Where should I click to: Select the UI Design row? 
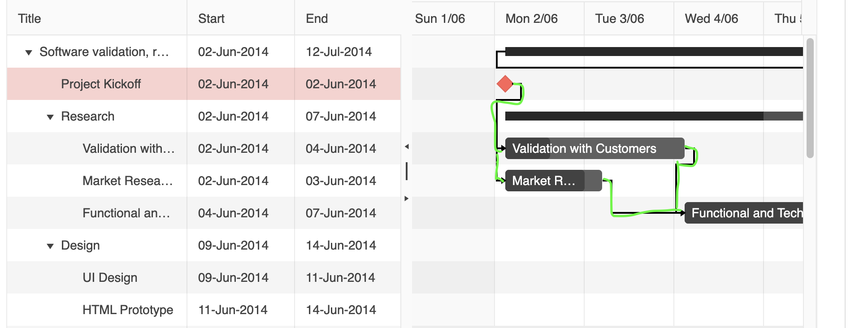(204, 277)
